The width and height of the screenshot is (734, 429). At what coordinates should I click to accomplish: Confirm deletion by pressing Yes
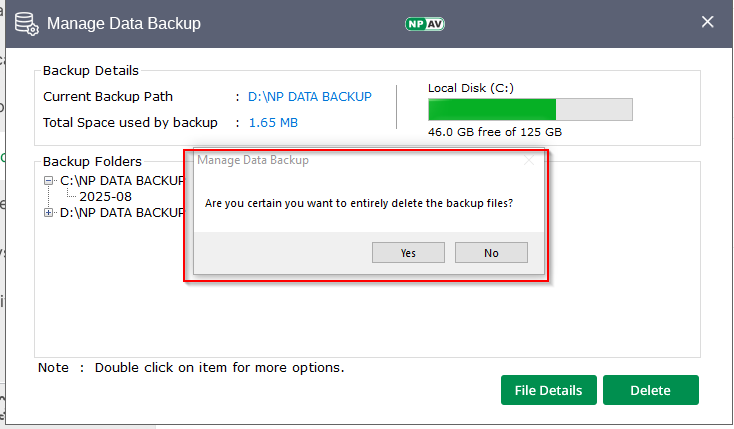click(408, 253)
